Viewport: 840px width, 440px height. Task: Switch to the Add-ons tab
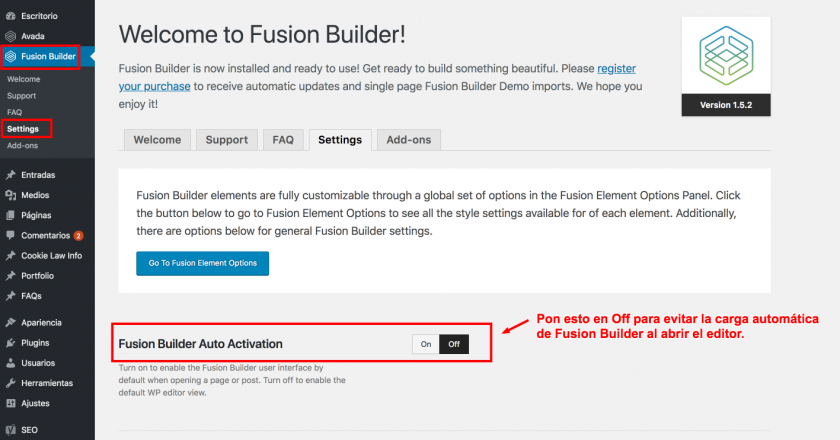tap(409, 140)
